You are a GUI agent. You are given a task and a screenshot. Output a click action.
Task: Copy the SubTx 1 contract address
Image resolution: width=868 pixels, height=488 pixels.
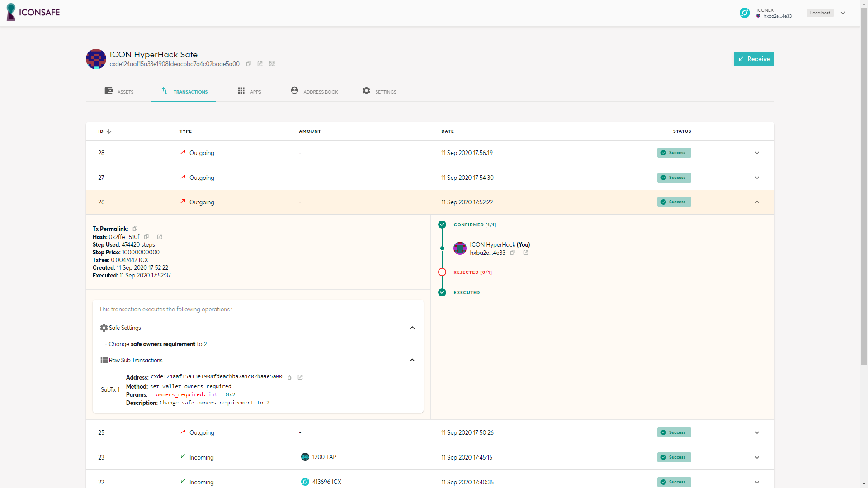(290, 377)
